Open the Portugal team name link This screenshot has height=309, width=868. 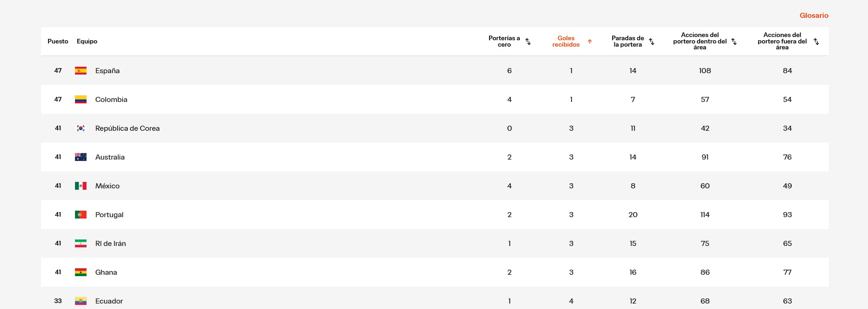pos(109,215)
